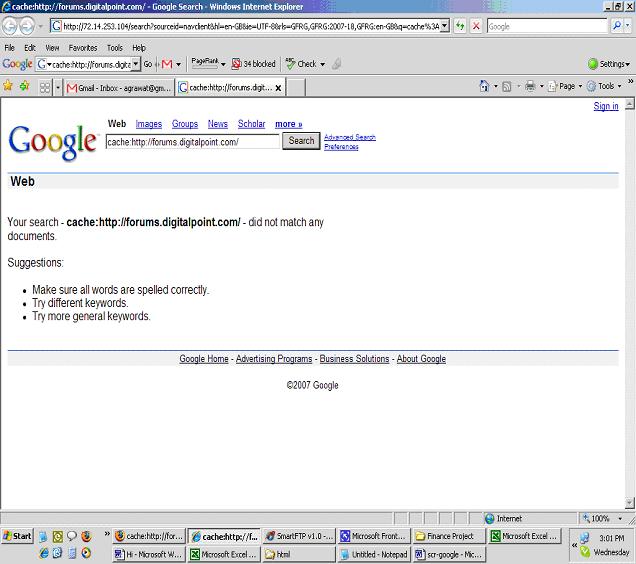
Task: Open the Windows Start menu
Action: click(17, 536)
